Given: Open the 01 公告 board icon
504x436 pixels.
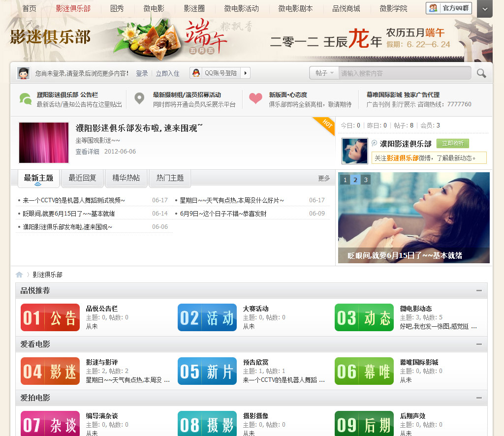Looking at the screenshot, I should click(x=50, y=317).
